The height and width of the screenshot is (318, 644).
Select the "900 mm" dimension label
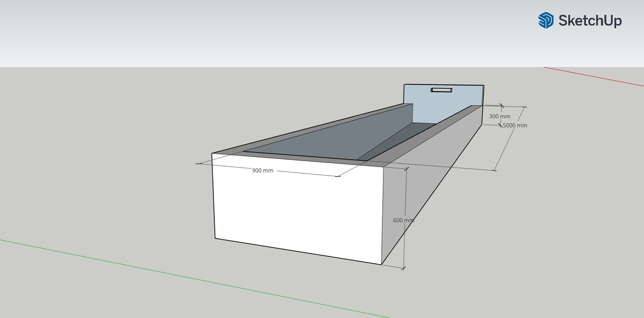click(263, 171)
